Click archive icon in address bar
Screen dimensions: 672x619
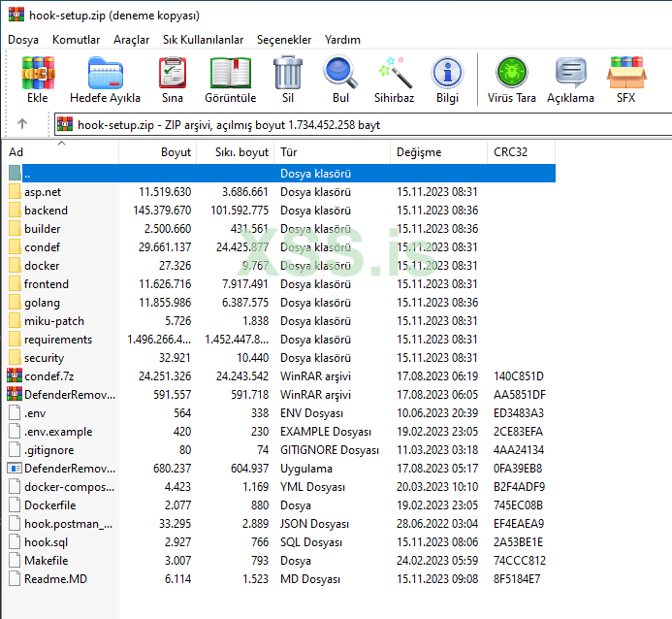65,124
